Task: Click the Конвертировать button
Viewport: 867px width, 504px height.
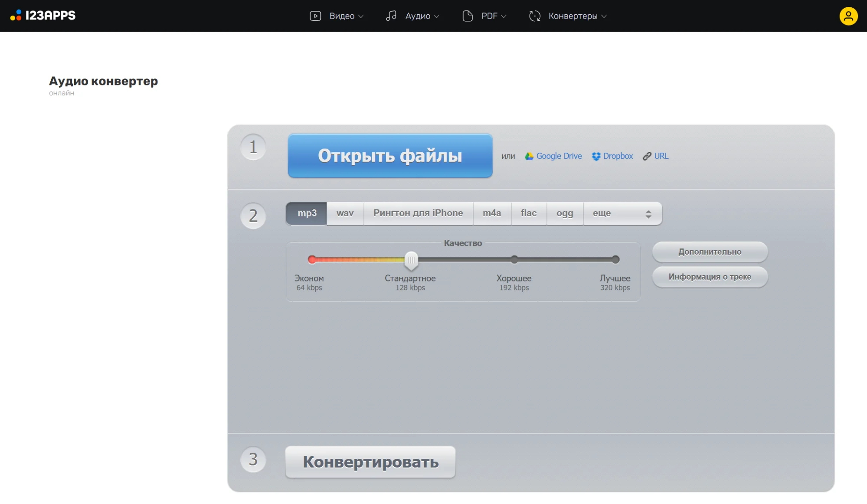Action: point(370,462)
